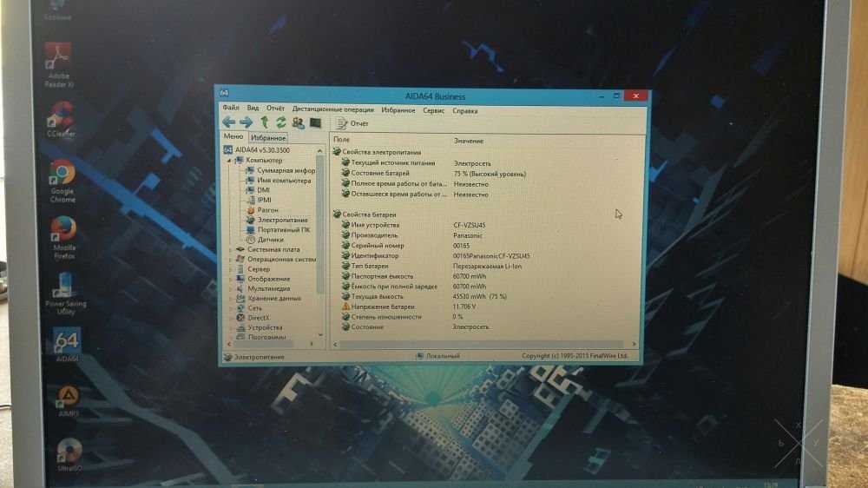Click the Back navigation arrow in the toolbar

(x=228, y=122)
